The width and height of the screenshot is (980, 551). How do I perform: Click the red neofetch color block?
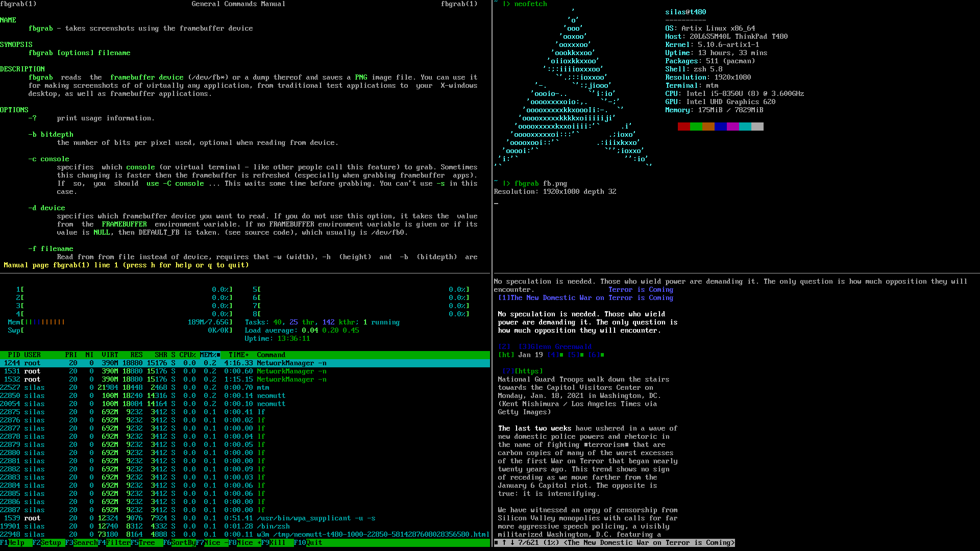click(683, 126)
